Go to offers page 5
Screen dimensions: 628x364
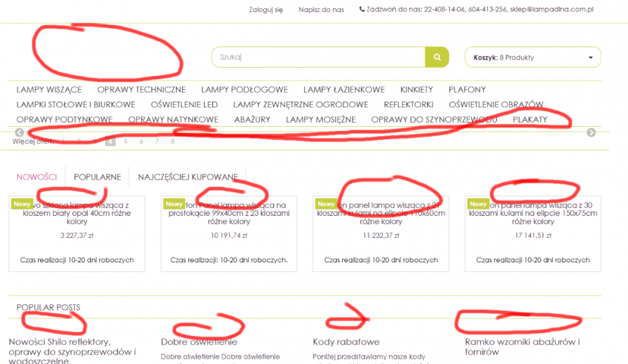click(126, 142)
